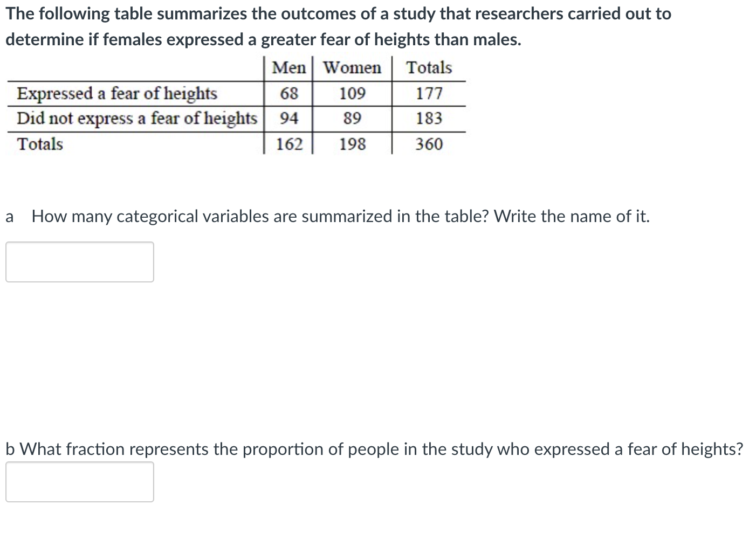The width and height of the screenshot is (756, 539).
Task: Select the table cell showing 162
Action: pos(289,143)
